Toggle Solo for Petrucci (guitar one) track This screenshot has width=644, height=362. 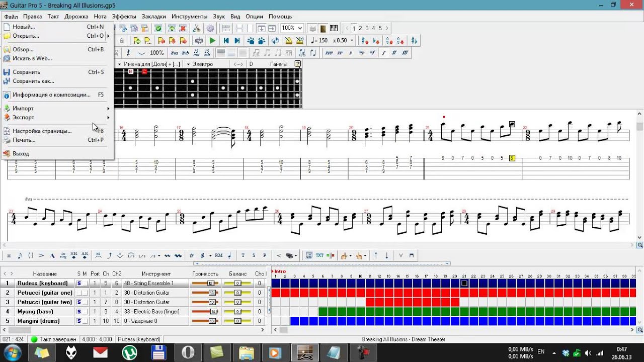click(78, 293)
